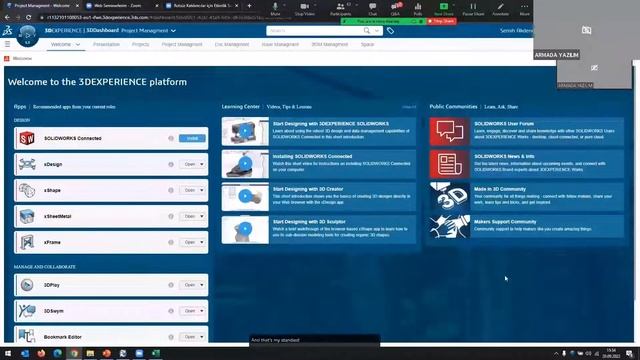The image size is (640, 360).
Task: Open the SOLIDWORKS User Forum community icon
Action: tap(449, 131)
